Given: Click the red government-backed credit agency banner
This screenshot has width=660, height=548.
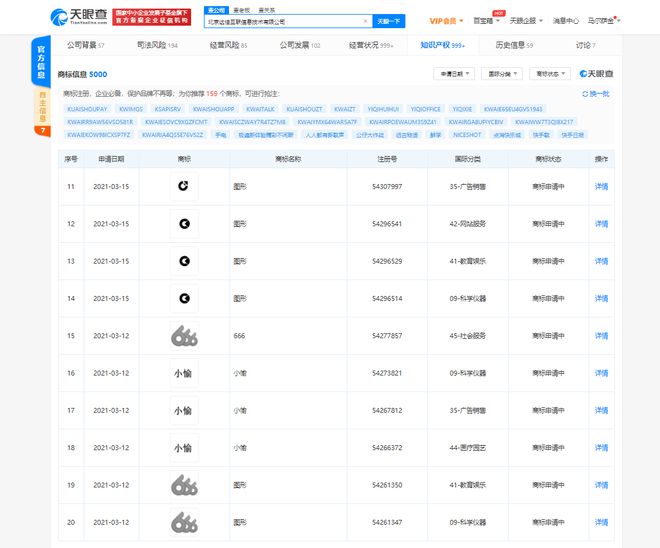Looking at the screenshot, I should [152, 17].
